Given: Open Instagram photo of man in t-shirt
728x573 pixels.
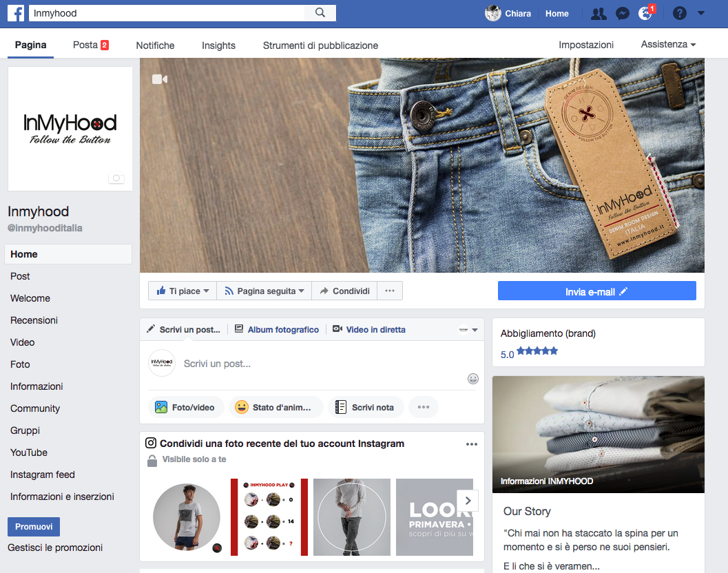Looking at the screenshot, I should [x=187, y=517].
